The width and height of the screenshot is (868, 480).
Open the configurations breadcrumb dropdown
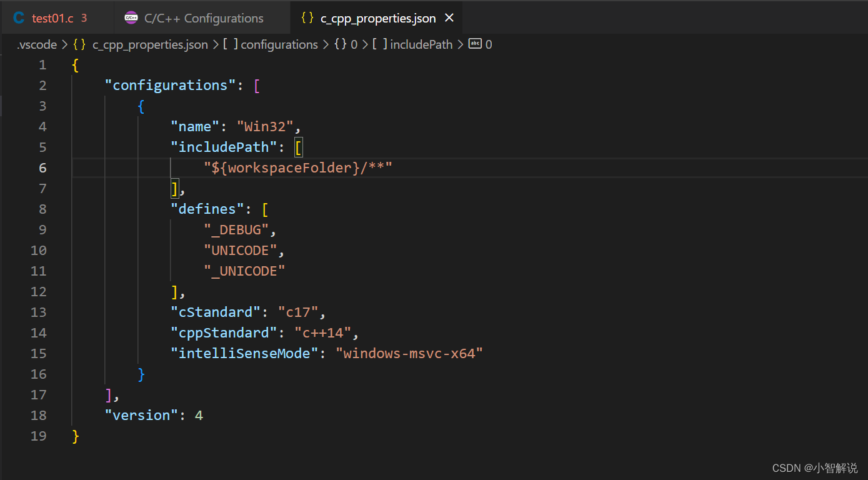pyautogui.click(x=279, y=44)
